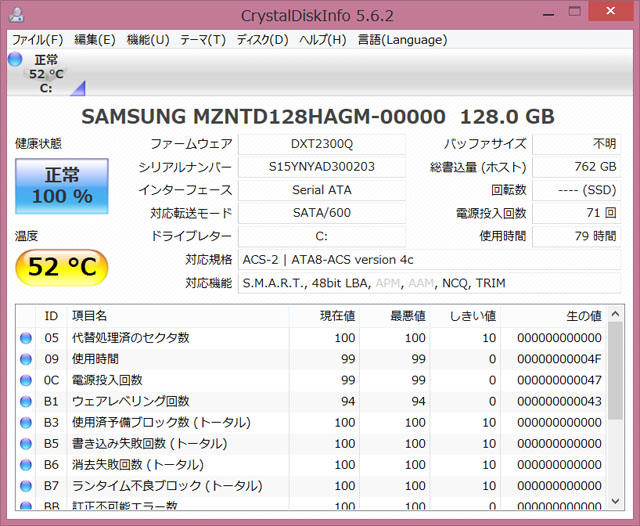
Task: Select row ランタイム不良ブロック (トータル)
Action: (x=311, y=486)
